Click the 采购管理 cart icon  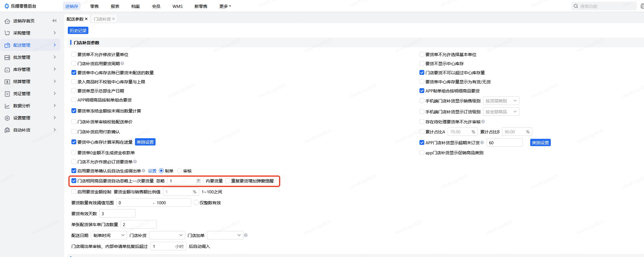(x=7, y=33)
